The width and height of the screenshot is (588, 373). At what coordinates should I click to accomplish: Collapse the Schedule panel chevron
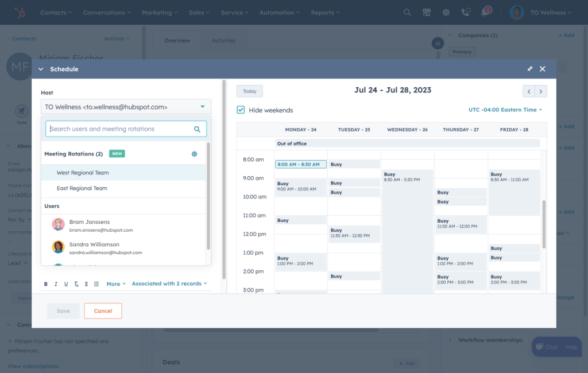click(41, 69)
